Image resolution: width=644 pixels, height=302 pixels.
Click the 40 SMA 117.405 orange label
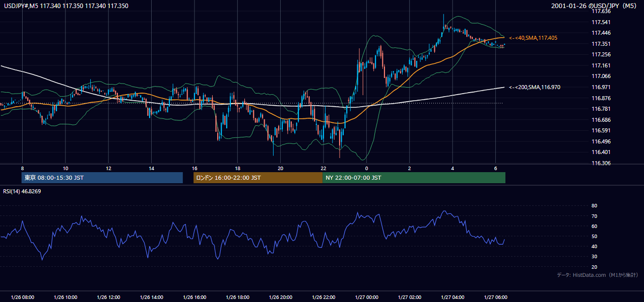coord(533,38)
